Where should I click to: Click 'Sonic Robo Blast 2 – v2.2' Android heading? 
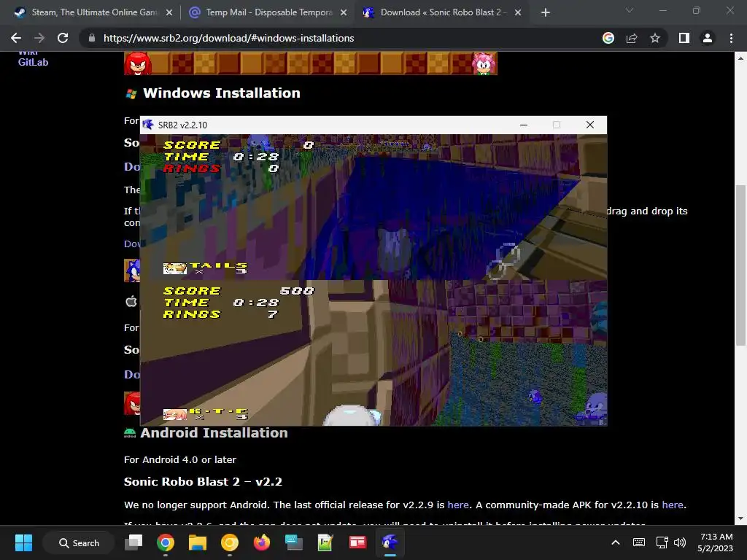coord(203,481)
